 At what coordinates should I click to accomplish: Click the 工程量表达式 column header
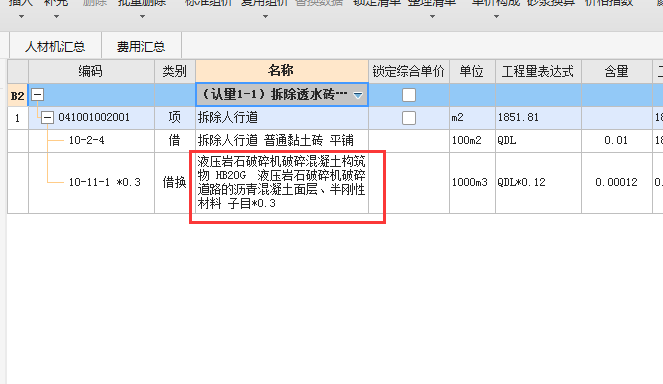(538, 71)
